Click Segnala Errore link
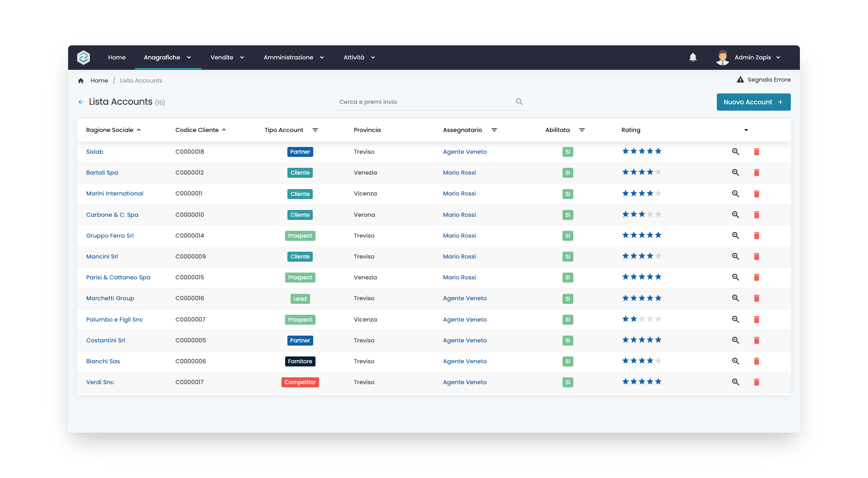 pyautogui.click(x=769, y=80)
